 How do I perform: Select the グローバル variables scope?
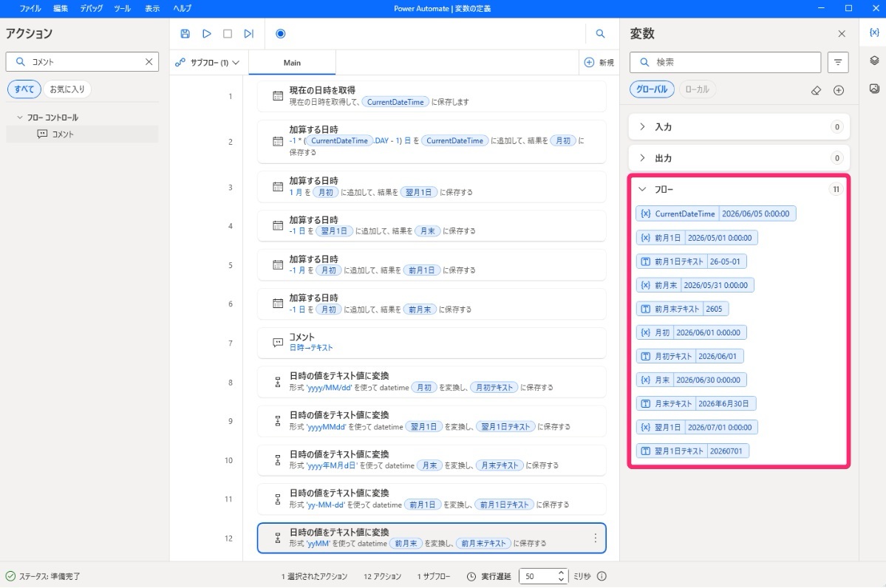click(652, 89)
